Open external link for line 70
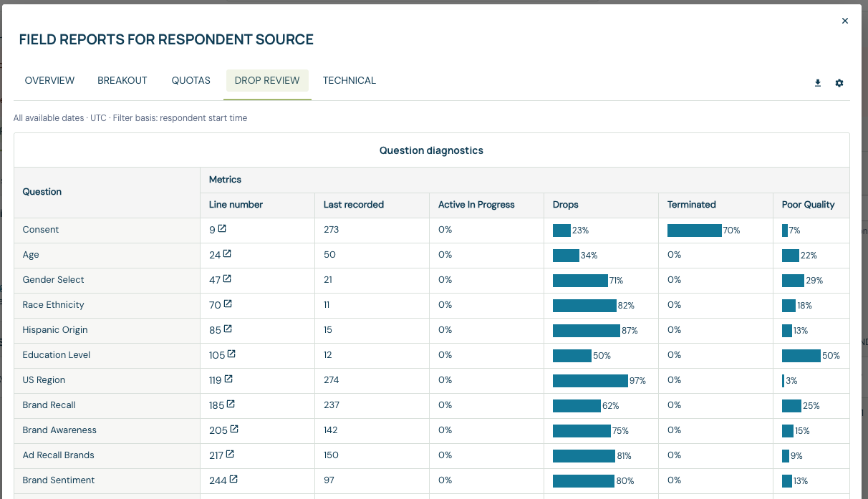 (x=228, y=304)
